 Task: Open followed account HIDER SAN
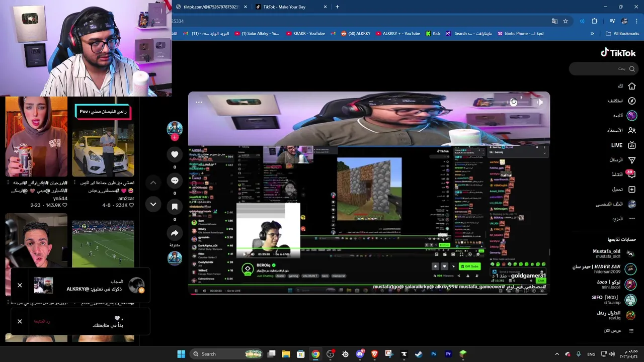point(604,269)
